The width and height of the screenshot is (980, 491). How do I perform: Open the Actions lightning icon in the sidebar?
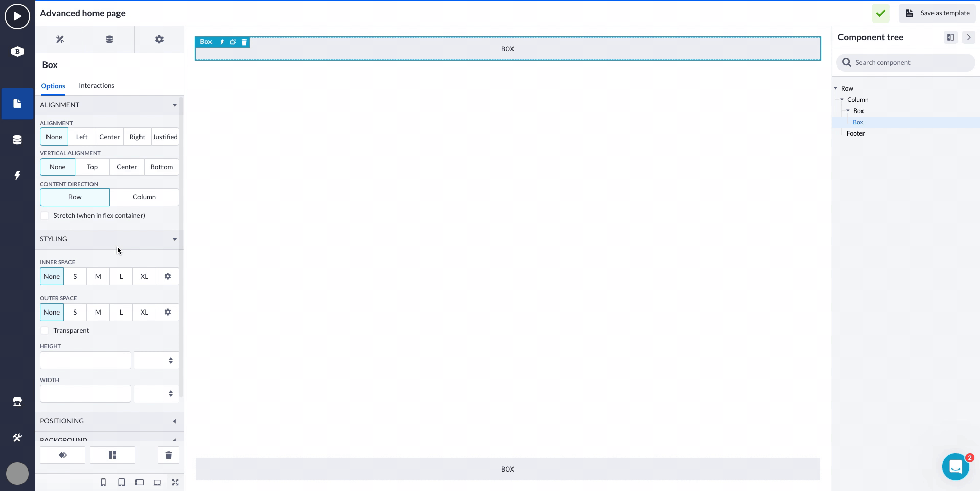click(x=17, y=175)
